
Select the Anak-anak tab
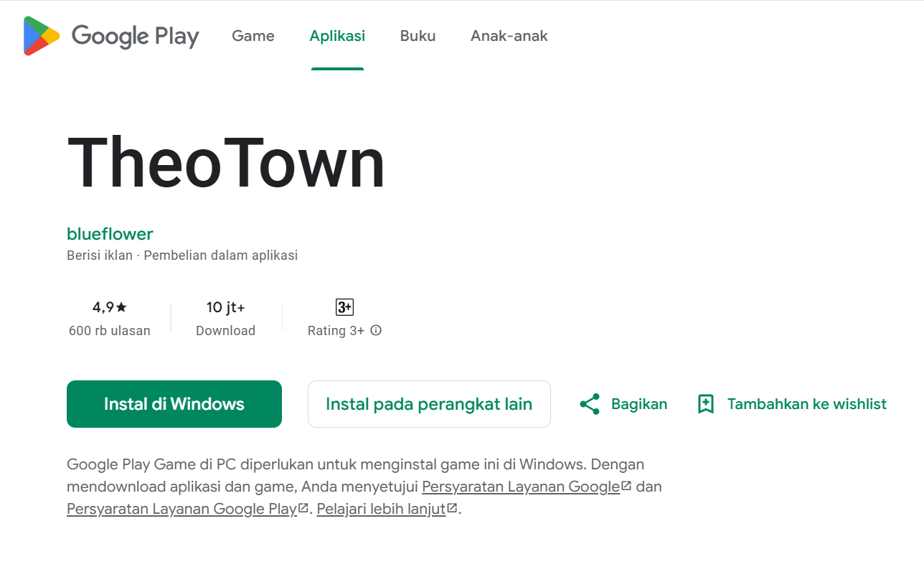pyautogui.click(x=509, y=36)
